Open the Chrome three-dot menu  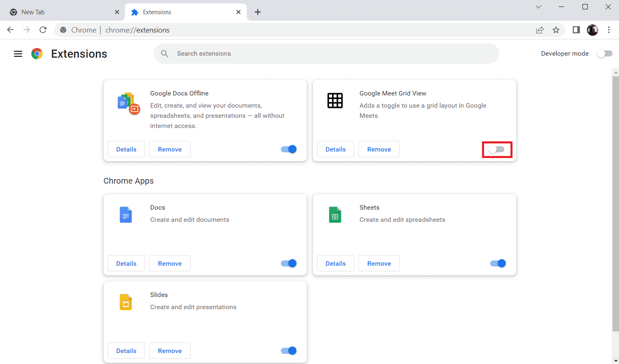608,30
